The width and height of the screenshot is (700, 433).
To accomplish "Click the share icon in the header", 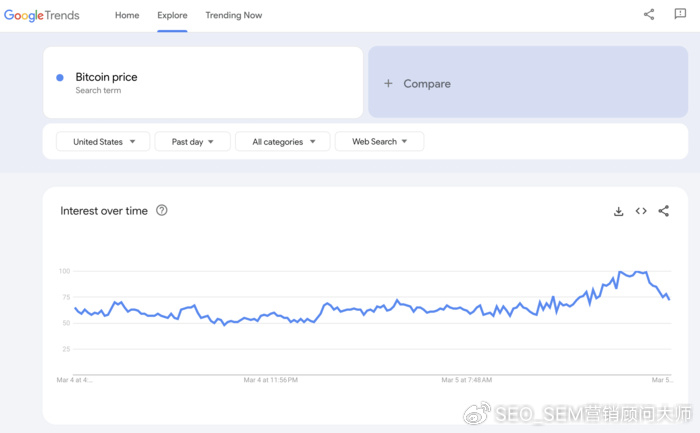I will (649, 14).
